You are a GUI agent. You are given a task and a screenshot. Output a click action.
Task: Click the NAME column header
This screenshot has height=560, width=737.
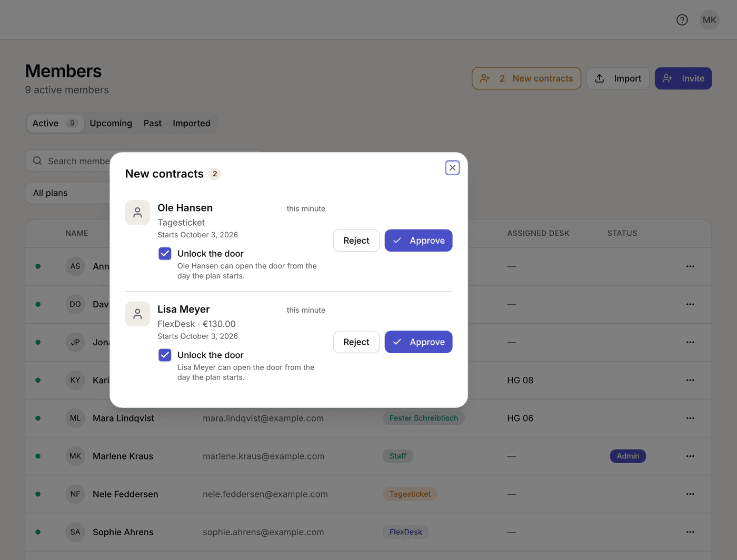(x=77, y=233)
